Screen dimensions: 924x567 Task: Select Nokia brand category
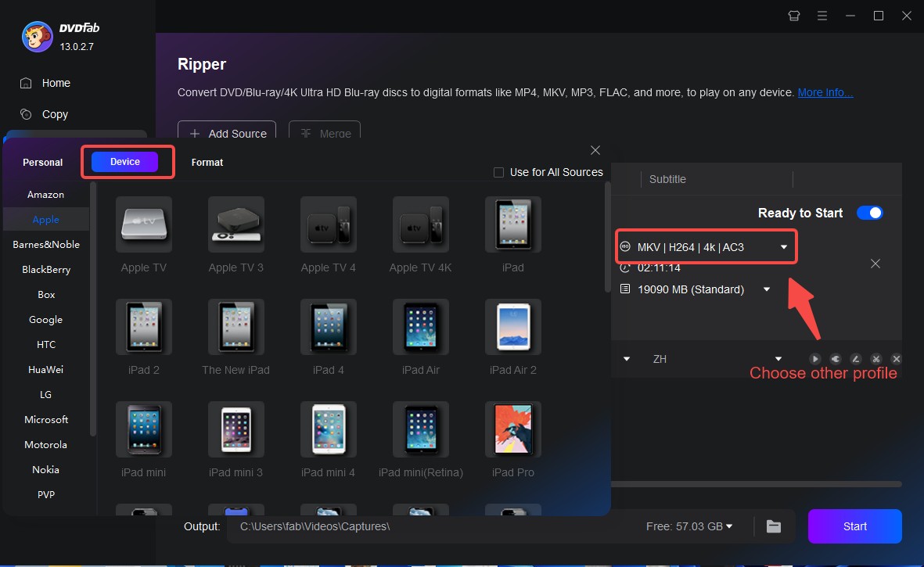pos(46,469)
